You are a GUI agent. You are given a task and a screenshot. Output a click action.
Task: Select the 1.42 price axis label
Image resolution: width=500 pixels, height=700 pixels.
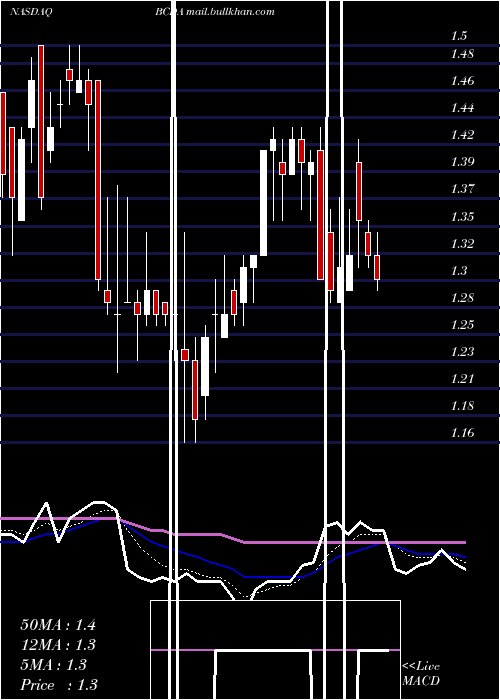462,134
